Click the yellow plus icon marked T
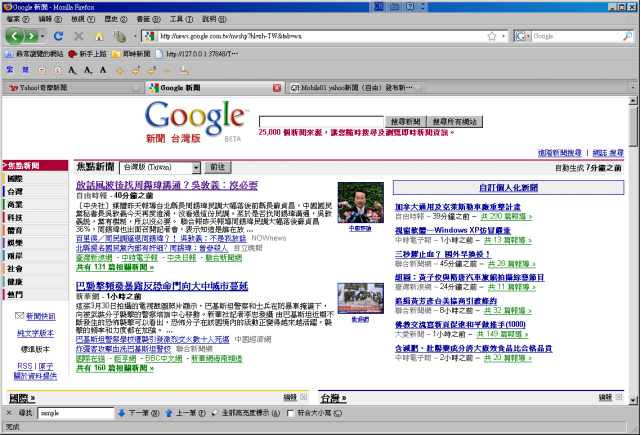The width and height of the screenshot is (641, 435). click(135, 71)
